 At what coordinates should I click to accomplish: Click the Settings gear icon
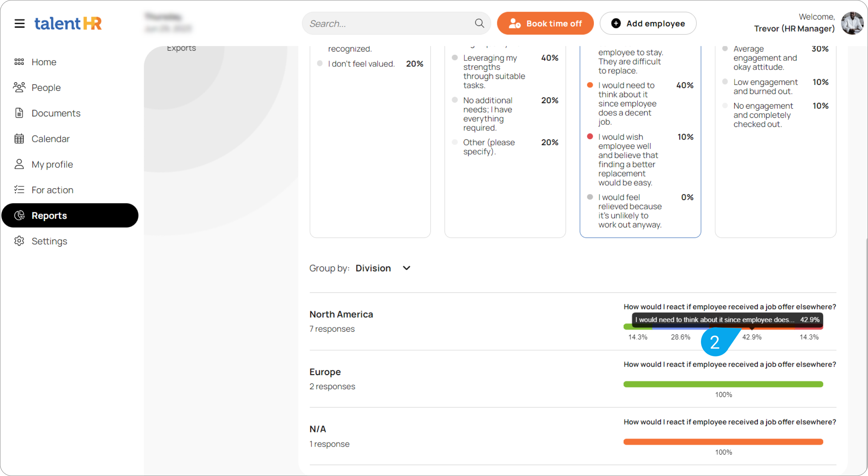click(x=19, y=241)
